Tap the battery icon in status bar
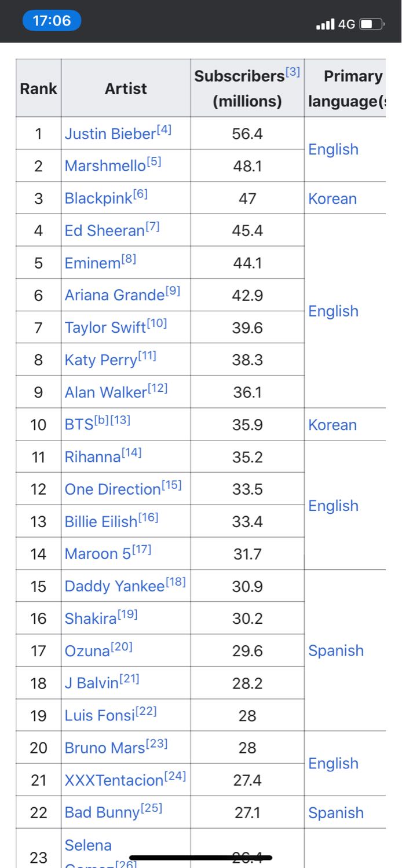 point(371,24)
